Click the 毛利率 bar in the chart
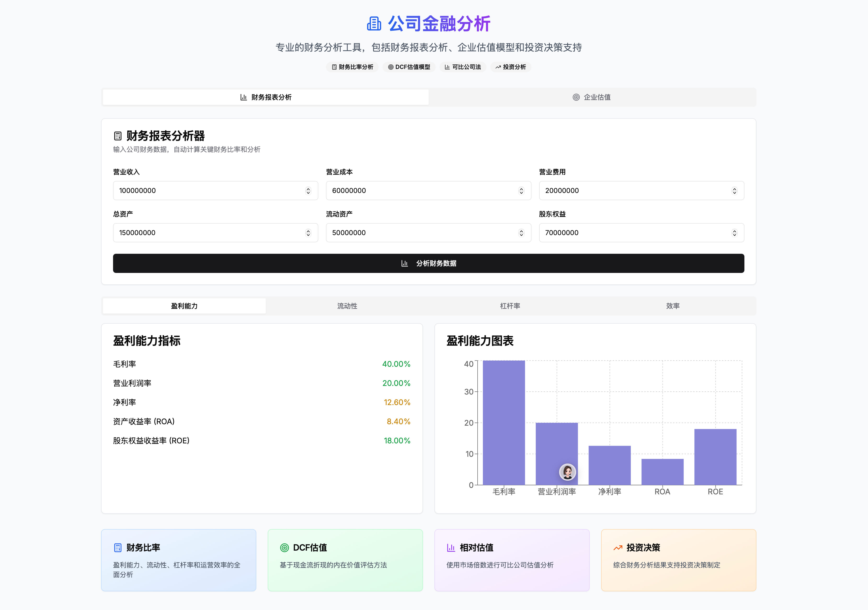 pos(503,422)
